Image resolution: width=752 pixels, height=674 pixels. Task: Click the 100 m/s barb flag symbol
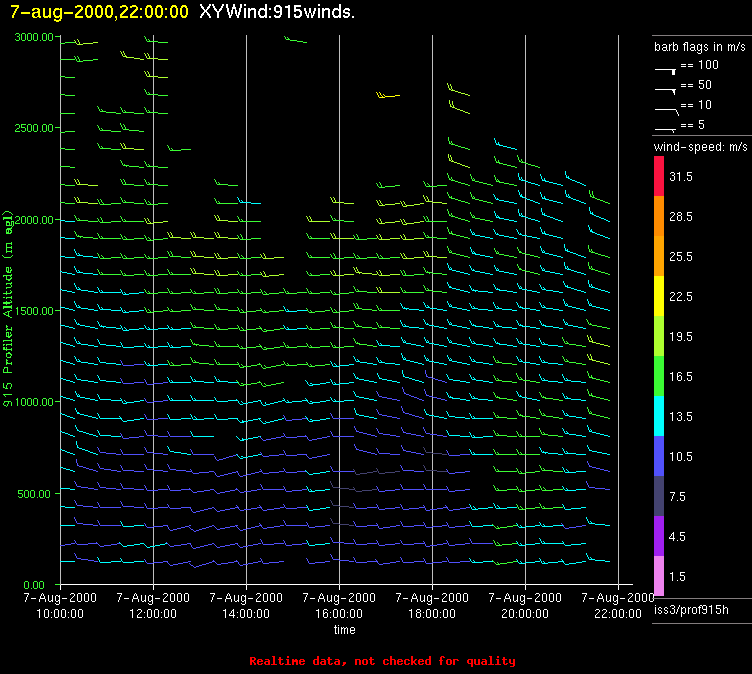coord(666,69)
